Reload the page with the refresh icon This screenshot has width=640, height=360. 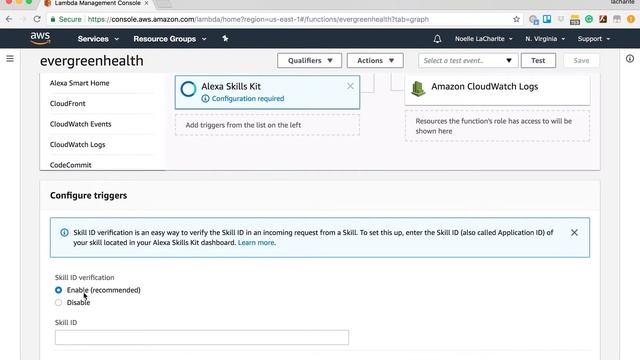pos(37,19)
